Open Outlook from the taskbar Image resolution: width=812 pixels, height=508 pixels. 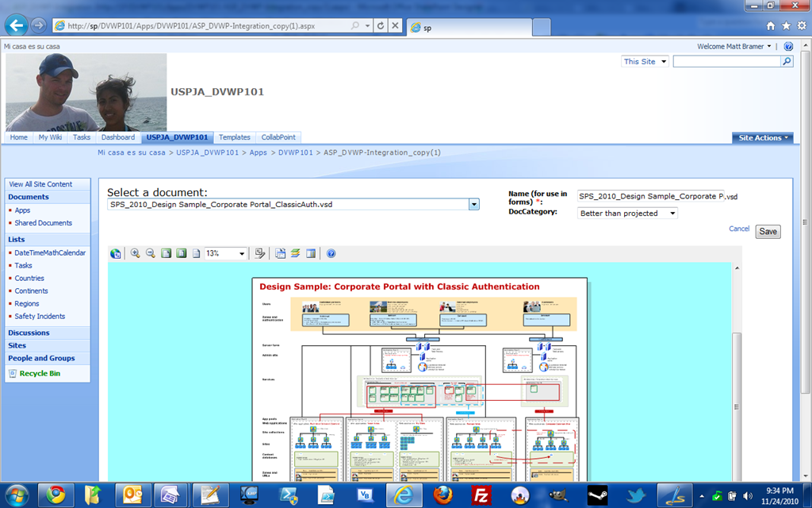click(132, 495)
